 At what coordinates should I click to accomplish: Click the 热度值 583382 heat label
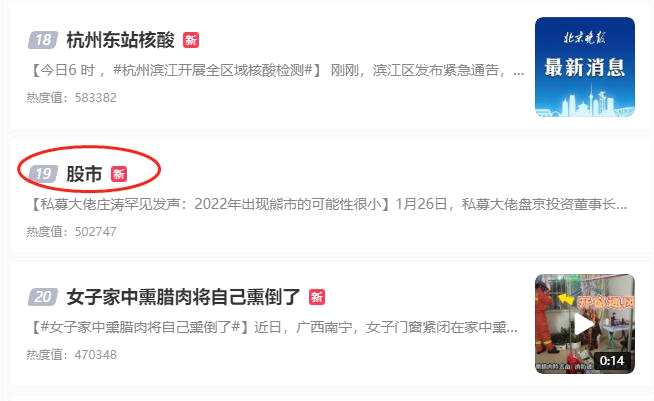coord(72,98)
